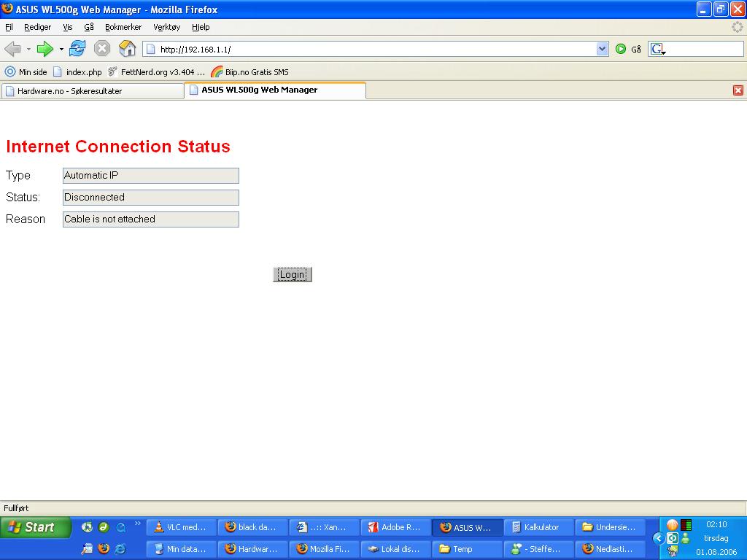The height and width of the screenshot is (560, 747).
Task: Launch Firefox from Quick Launch
Action: (x=104, y=549)
